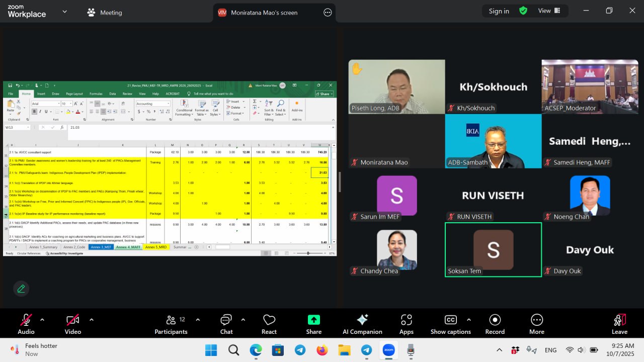The width and height of the screenshot is (644, 362).
Task: Switch to the Meeting tab
Action: pos(105,13)
